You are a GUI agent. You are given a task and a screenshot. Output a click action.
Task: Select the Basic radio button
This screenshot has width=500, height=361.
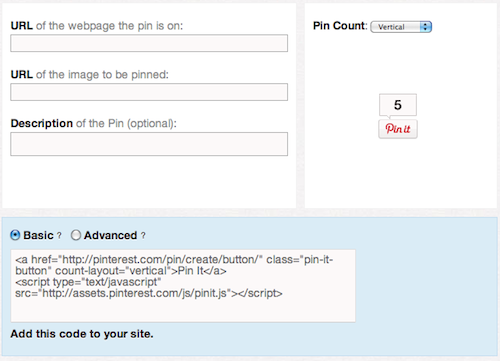[x=15, y=235]
